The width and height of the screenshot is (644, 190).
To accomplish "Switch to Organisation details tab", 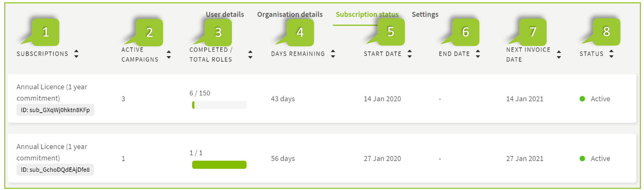I will point(290,14).
